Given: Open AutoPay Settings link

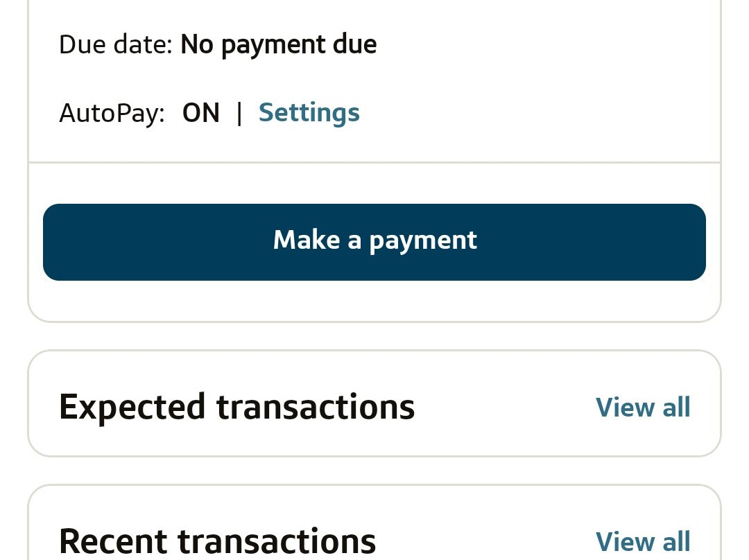Looking at the screenshot, I should point(309,112).
